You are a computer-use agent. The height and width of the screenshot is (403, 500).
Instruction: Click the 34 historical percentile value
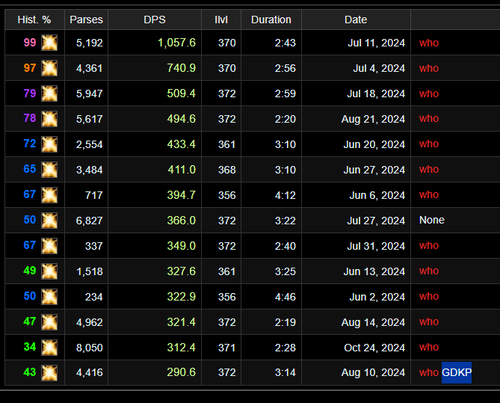tap(30, 347)
